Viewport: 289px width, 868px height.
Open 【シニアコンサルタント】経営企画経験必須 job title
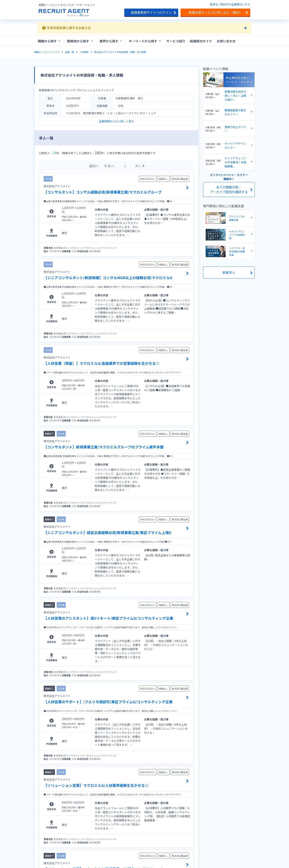[x=108, y=532]
